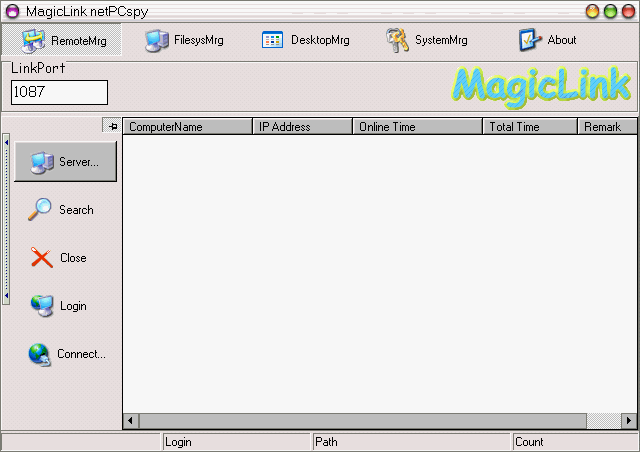The image size is (640, 452).
Task: Click the Search magnifying glass icon
Action: 40,210
